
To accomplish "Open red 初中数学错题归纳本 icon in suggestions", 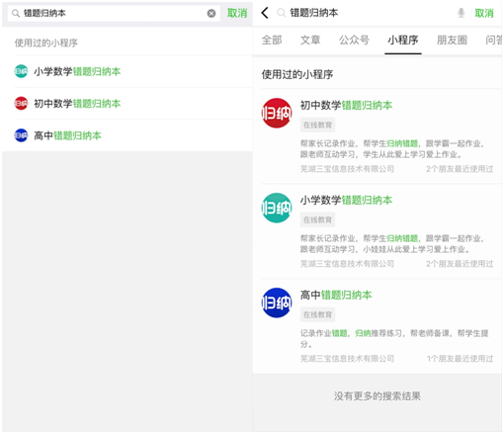I will click(21, 103).
